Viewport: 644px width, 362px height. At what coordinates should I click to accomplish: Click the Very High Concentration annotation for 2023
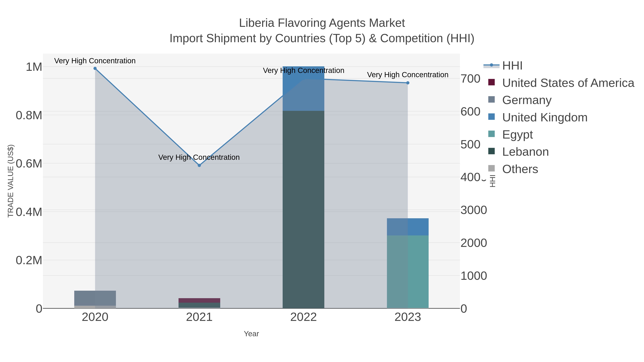[x=408, y=75]
